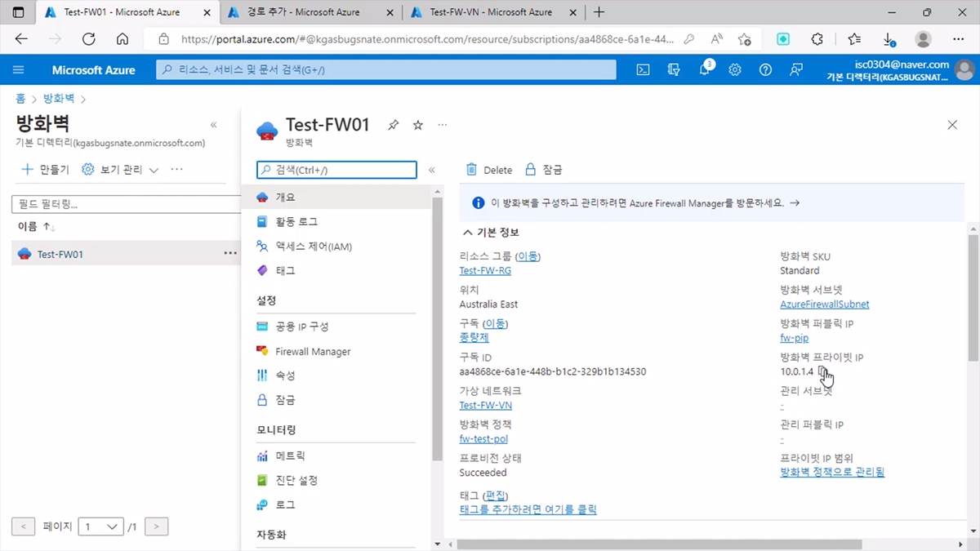
Task: Open the Azure portal hamburger menu
Action: pyautogui.click(x=18, y=70)
